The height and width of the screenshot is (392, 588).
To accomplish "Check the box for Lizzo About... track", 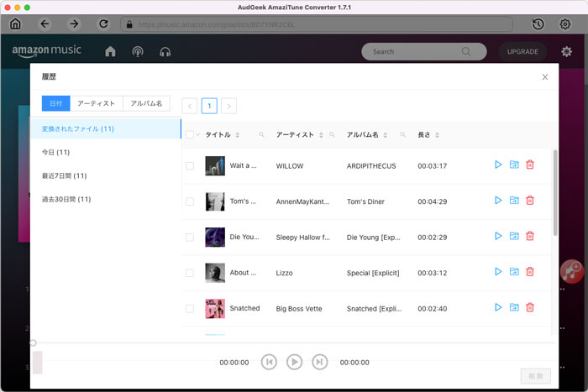I will coord(190,273).
